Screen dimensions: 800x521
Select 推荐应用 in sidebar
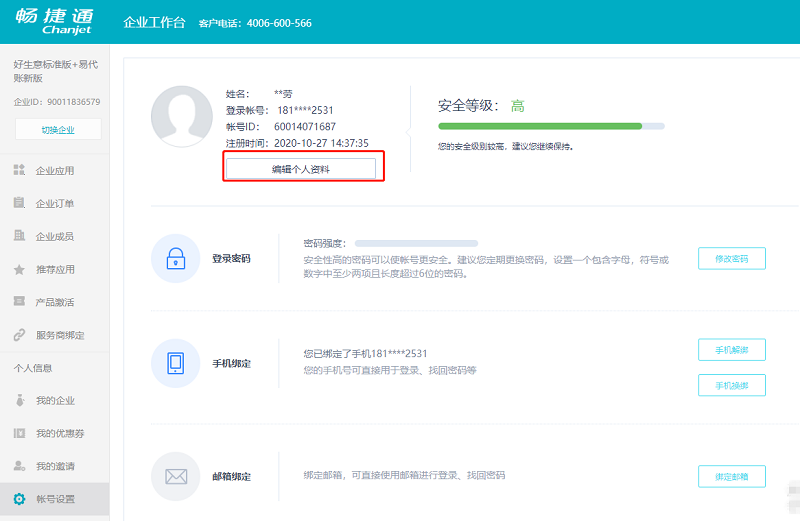coord(55,269)
